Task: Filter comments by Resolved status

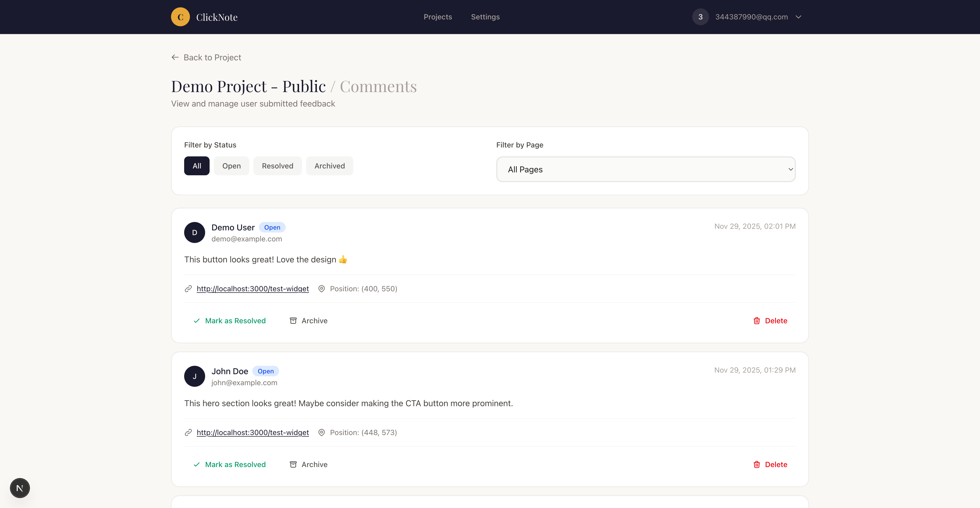Action: click(277, 166)
